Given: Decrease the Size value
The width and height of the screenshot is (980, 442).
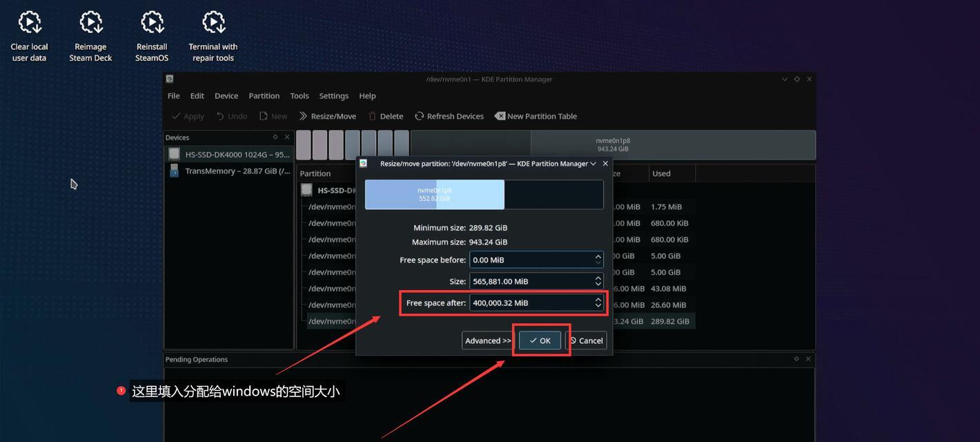Looking at the screenshot, I should pos(598,285).
